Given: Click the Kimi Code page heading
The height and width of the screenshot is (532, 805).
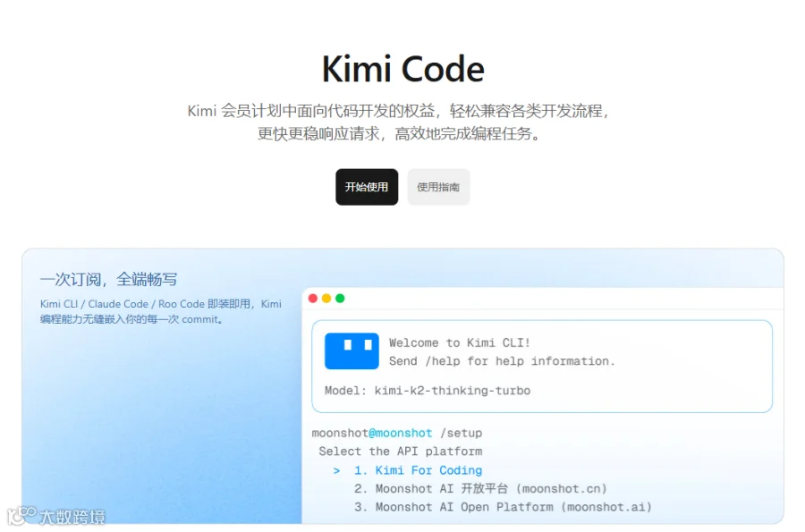Looking at the screenshot, I should (x=403, y=69).
